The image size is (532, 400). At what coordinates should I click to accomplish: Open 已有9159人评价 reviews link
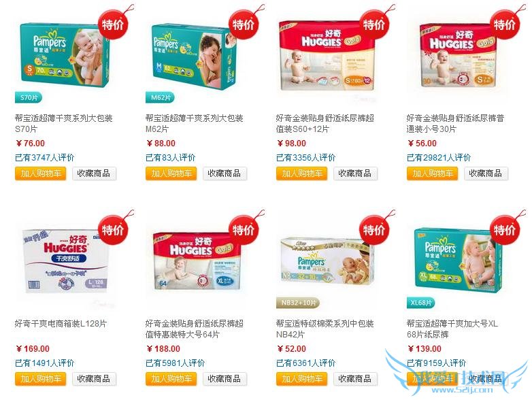coord(436,363)
